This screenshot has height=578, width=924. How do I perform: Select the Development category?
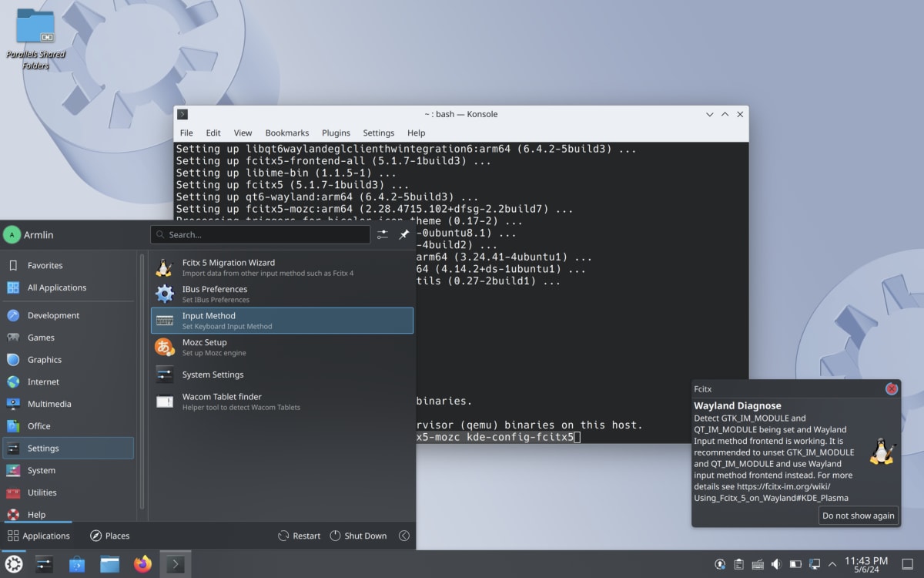tap(69, 315)
